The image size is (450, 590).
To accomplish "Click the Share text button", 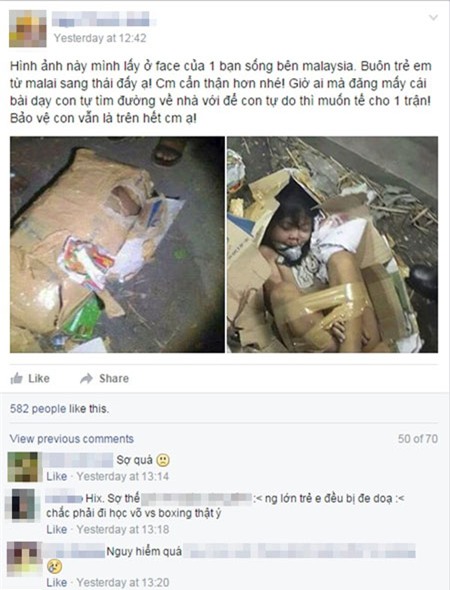I will tap(114, 378).
